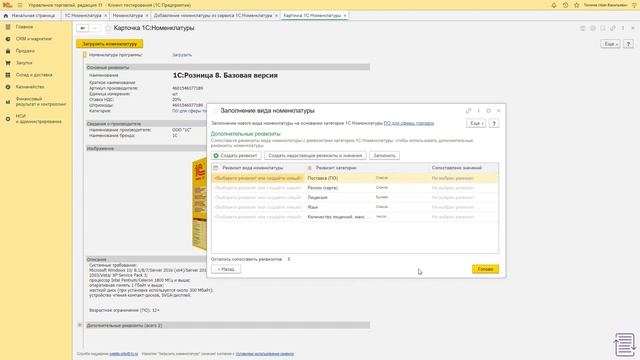Screen dimensions: 640x360
Task: Select attribute field in Лицензия row
Action: point(258,198)
